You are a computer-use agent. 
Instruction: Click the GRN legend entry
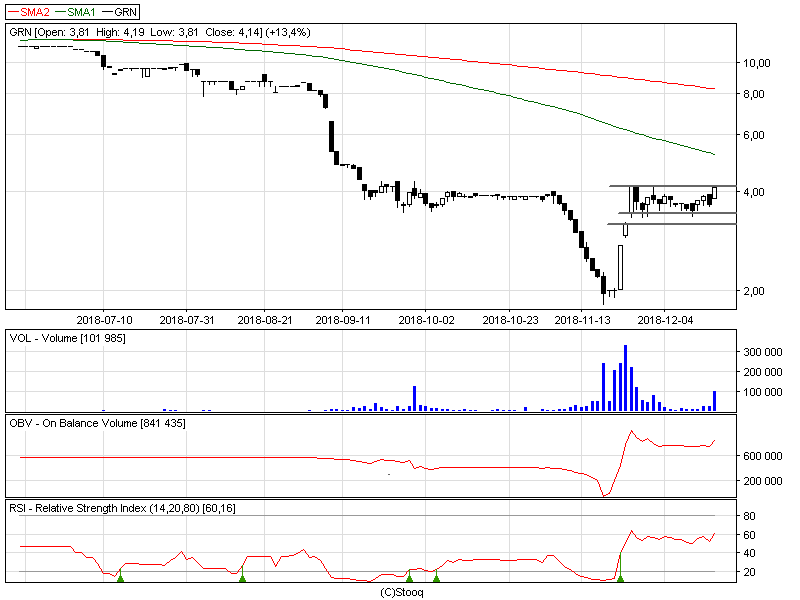click(x=119, y=12)
